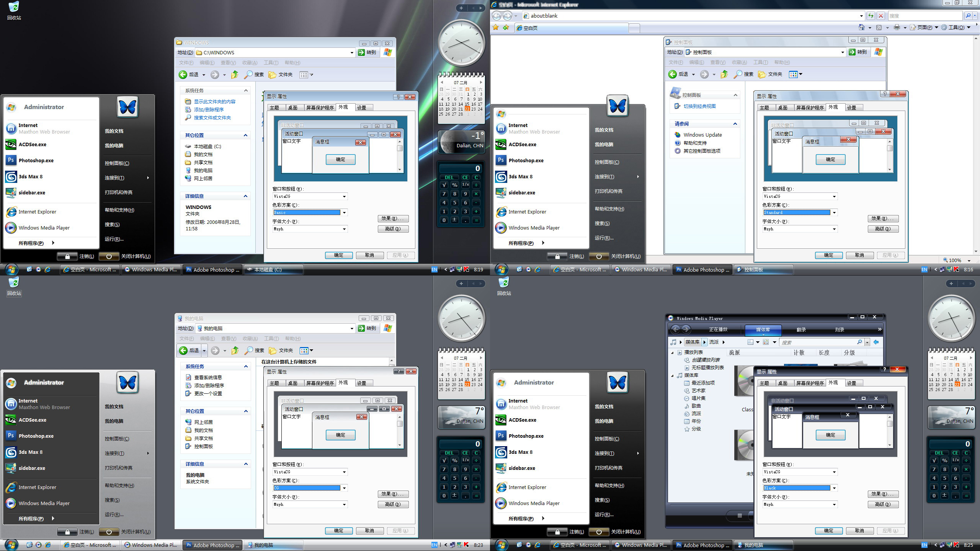Collapse the 播放列表 tree node in Media Player
Viewport: 980px width, 551px height.
pyautogui.click(x=673, y=352)
